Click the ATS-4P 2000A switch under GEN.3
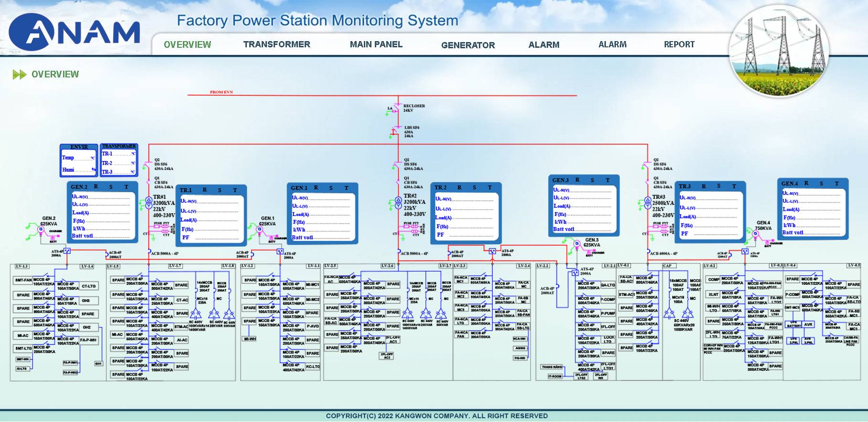Viewport: 868px width, 422px height. click(575, 273)
